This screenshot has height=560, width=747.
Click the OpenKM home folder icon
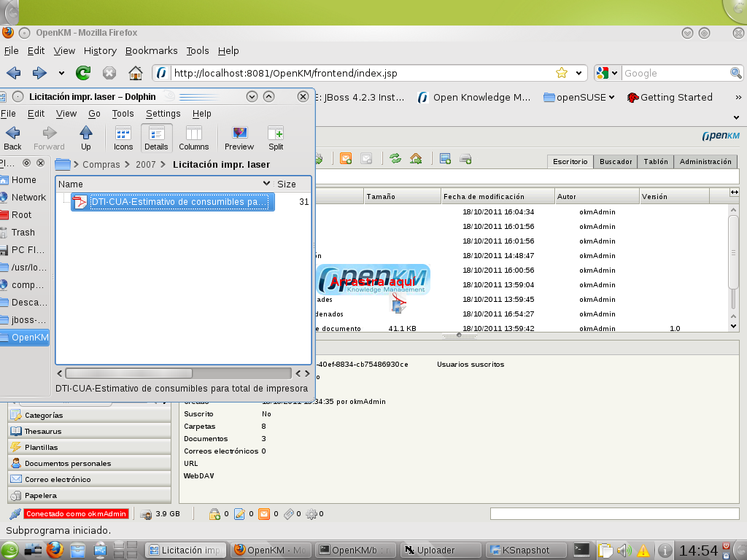click(416, 158)
